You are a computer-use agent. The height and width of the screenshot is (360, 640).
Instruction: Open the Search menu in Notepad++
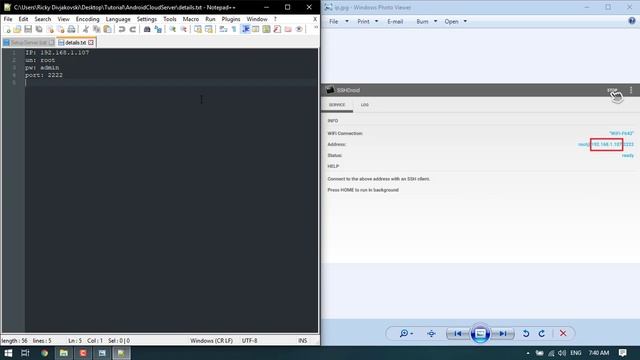tap(42, 19)
